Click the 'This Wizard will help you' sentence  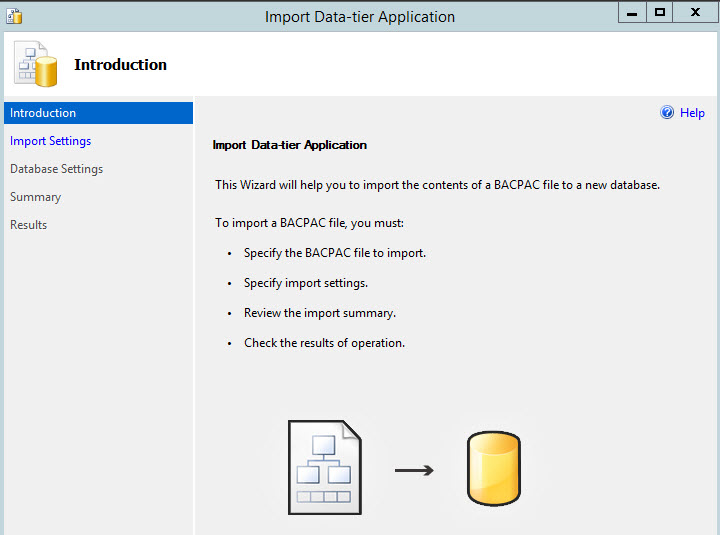(x=437, y=185)
